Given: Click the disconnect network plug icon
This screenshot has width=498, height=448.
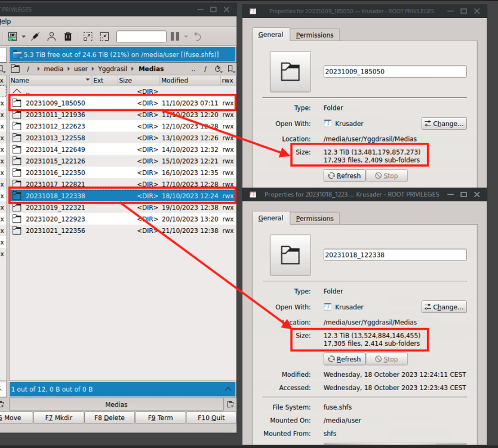Looking at the screenshot, I should [35, 36].
